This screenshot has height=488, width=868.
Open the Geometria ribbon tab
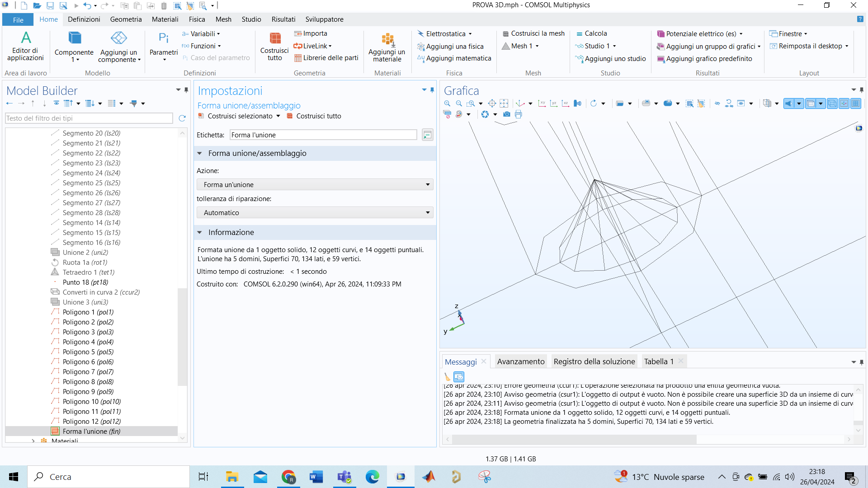tap(126, 19)
